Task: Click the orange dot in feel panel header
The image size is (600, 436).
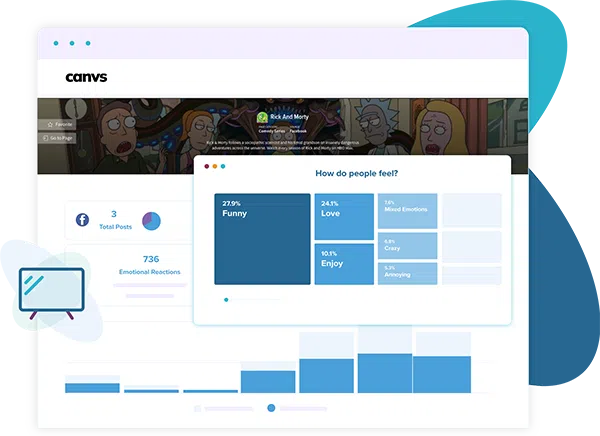Action: tap(215, 166)
